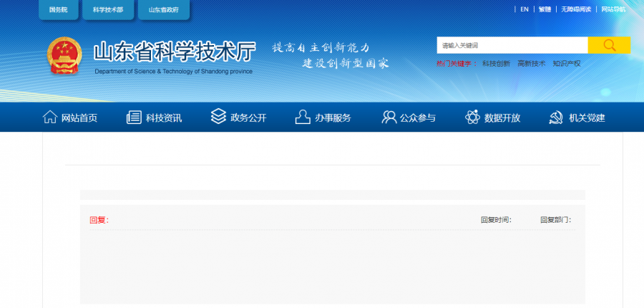Click the 山东省科学技术厅 site title
Image resolution: width=644 pixels, height=308 pixels.
[x=175, y=52]
